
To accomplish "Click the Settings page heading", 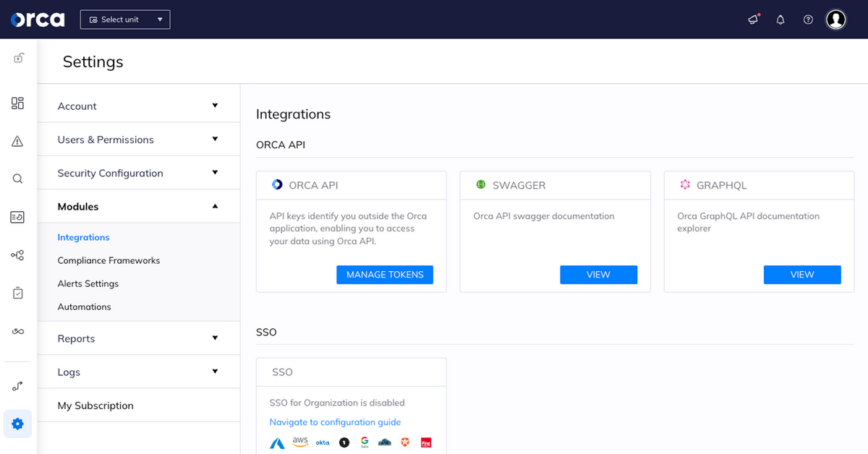I will tap(93, 61).
